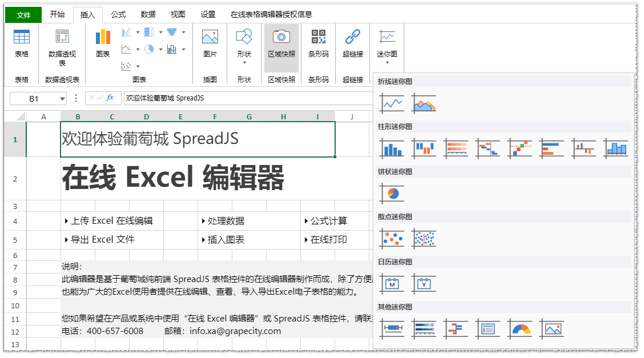Select the first column sparkline under 柱形迷你图
The width and height of the screenshot is (644, 358).
click(392, 148)
